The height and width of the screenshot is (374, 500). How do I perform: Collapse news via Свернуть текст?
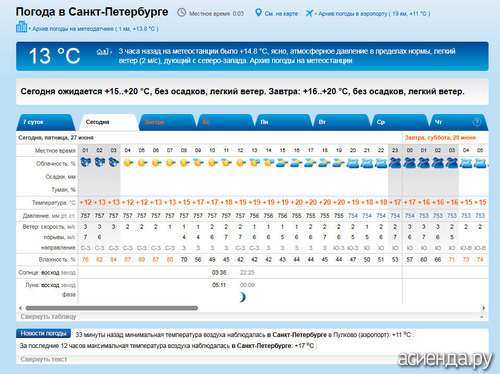tap(44, 359)
